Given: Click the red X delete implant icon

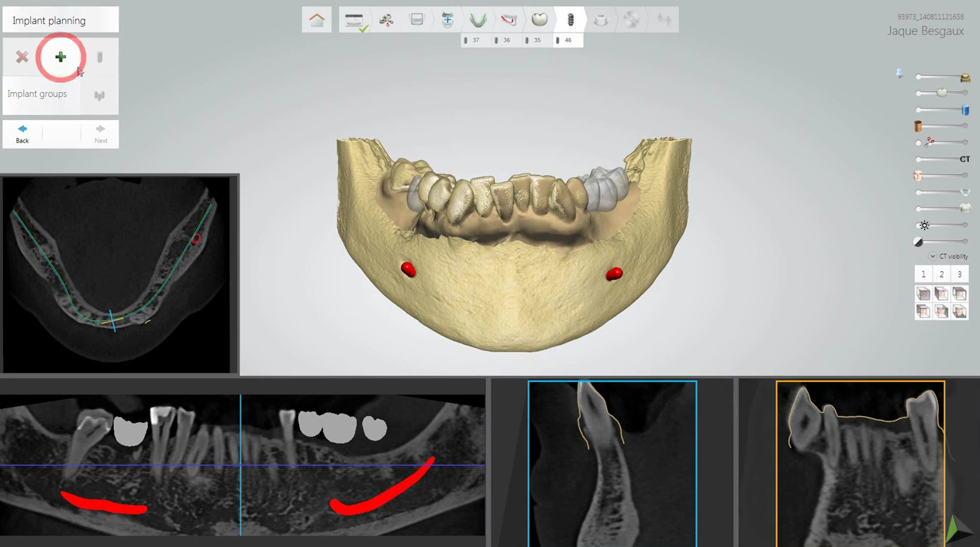Looking at the screenshot, I should [x=22, y=57].
